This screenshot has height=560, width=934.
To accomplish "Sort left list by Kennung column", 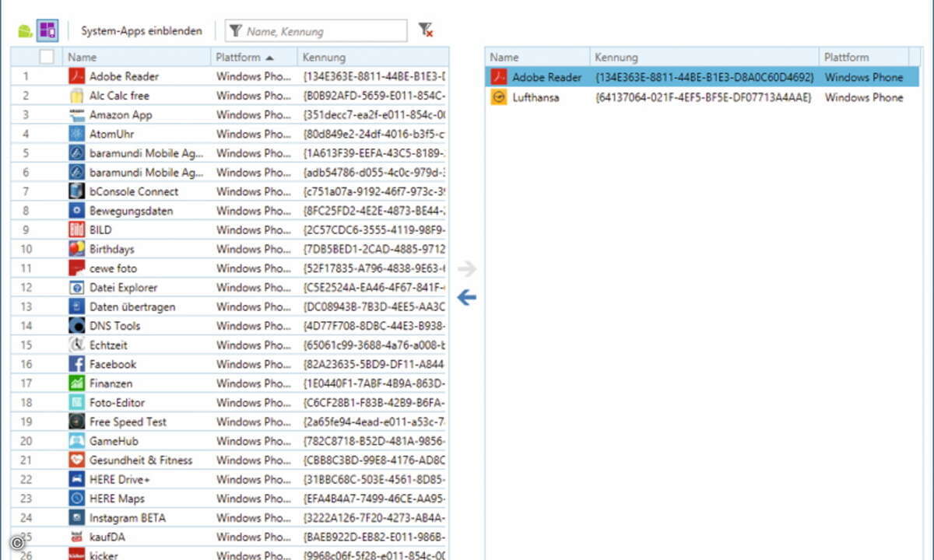I will tap(373, 57).
